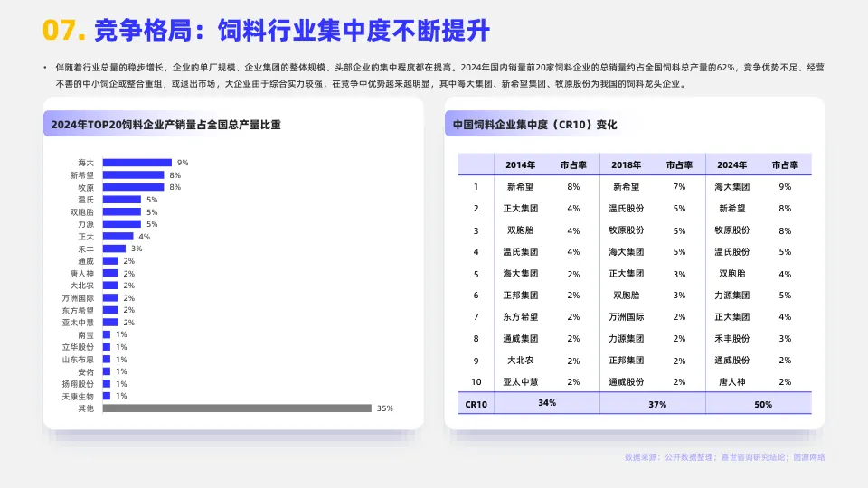Click the gray 其他 bar
The height and width of the screenshot is (488, 868).
tap(237, 408)
